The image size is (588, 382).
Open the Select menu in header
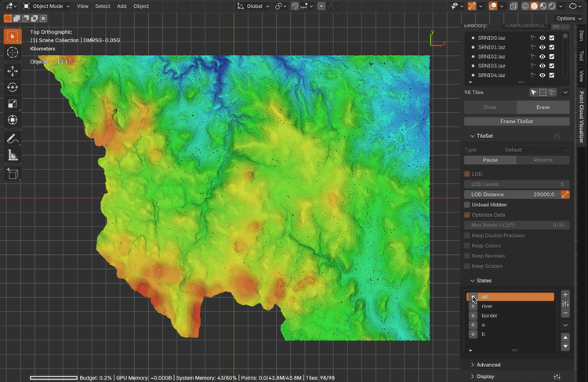(103, 5)
